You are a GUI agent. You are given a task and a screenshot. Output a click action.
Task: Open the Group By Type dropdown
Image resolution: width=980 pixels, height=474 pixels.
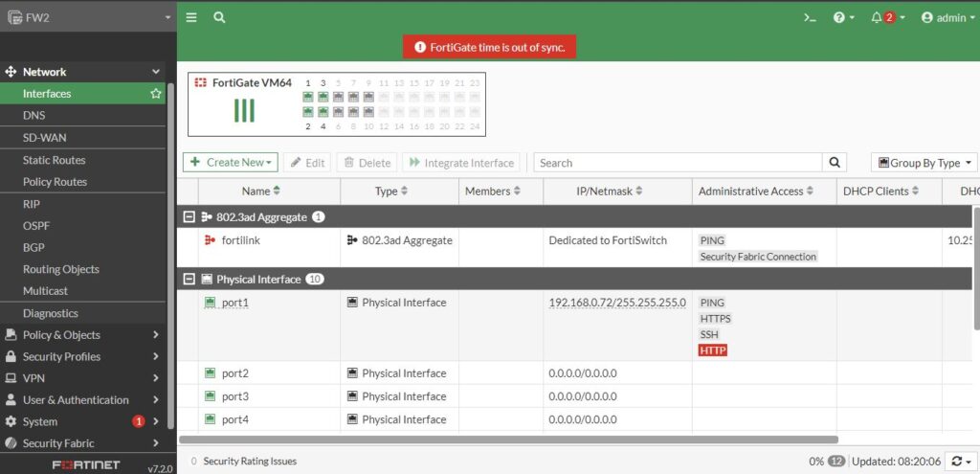pyautogui.click(x=924, y=163)
